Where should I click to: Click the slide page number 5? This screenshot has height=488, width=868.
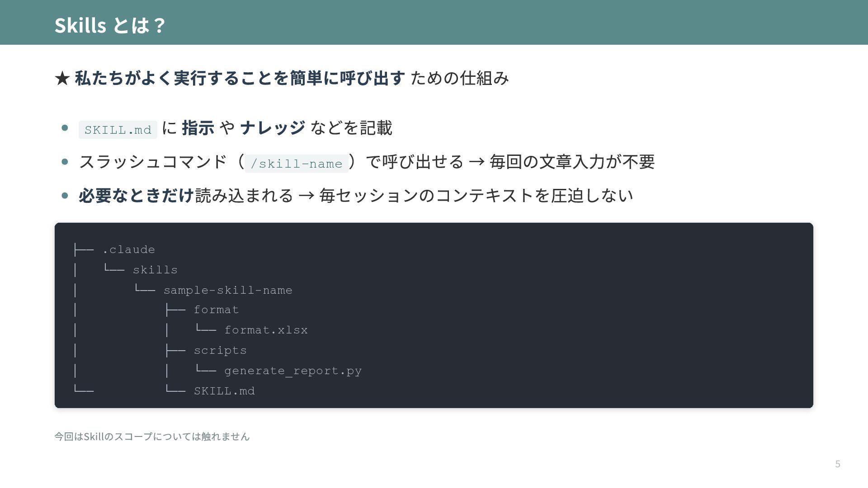tap(837, 464)
